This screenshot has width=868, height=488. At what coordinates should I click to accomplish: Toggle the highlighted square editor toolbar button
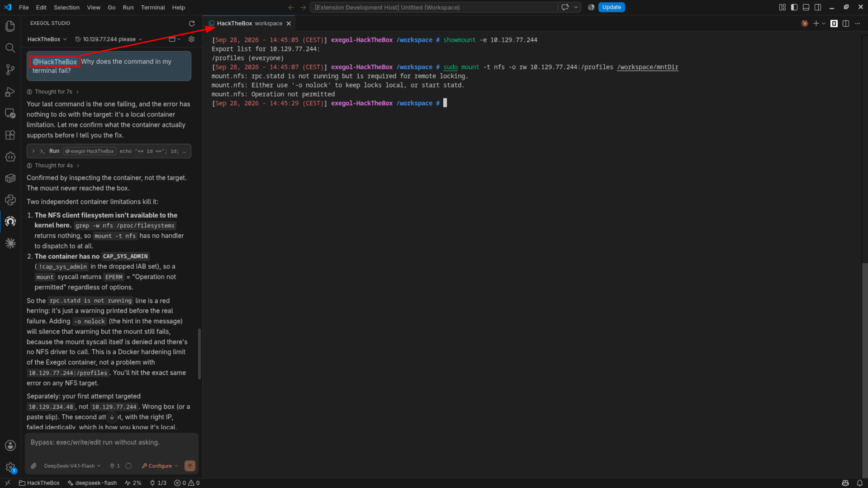(834, 24)
